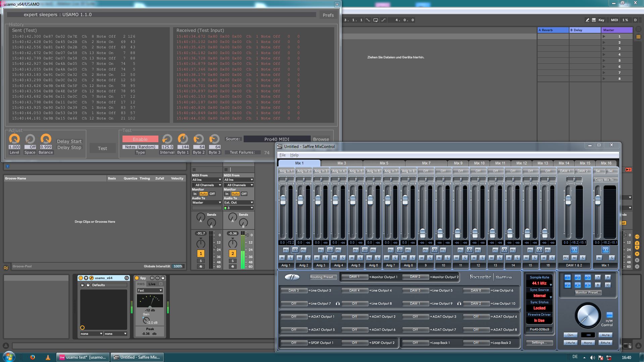Open Spy device Fast mode dropdown
Viewport: 644px width, 362px height.
click(150, 291)
